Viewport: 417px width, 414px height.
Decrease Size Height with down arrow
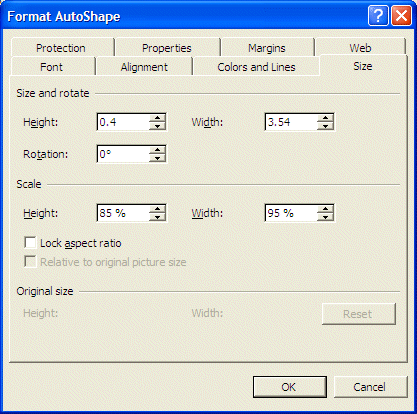157,126
